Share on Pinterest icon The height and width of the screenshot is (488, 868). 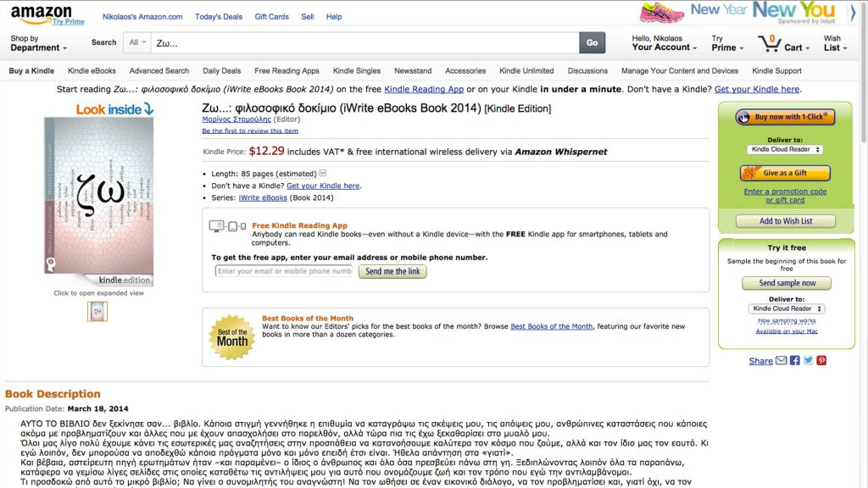pos(821,360)
